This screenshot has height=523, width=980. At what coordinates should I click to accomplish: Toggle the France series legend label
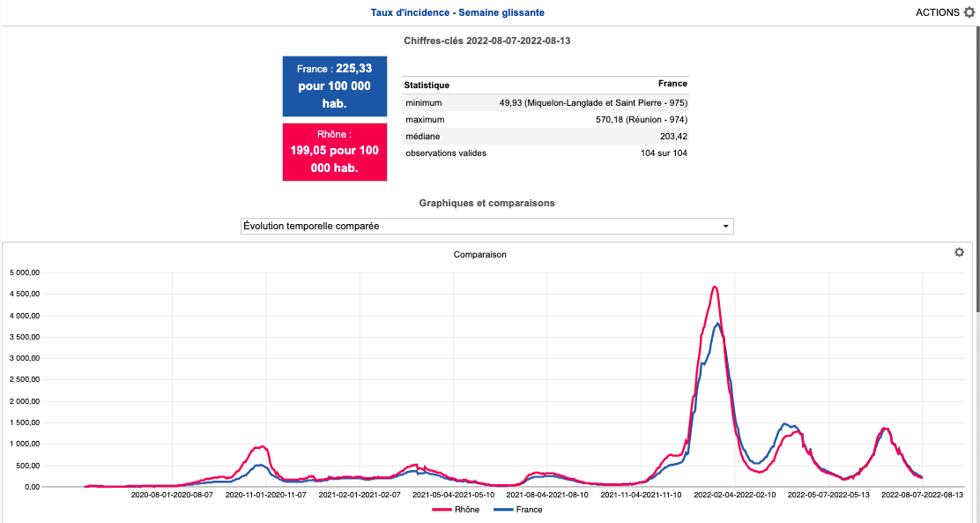529,510
